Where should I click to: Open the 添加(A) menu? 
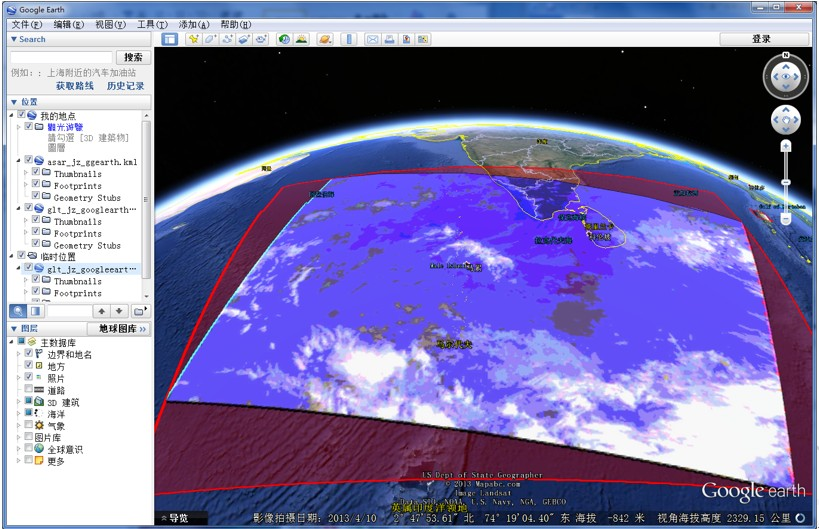194,25
